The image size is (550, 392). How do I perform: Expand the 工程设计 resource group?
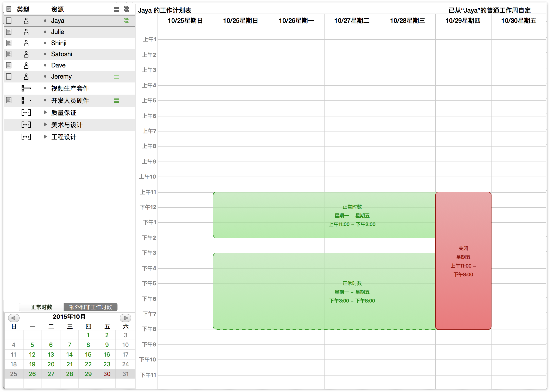pos(45,137)
